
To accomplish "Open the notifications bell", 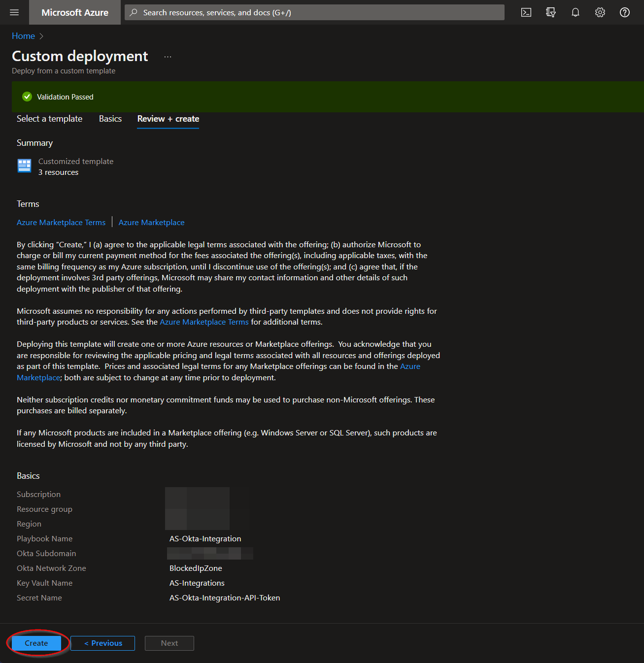I will (x=576, y=12).
